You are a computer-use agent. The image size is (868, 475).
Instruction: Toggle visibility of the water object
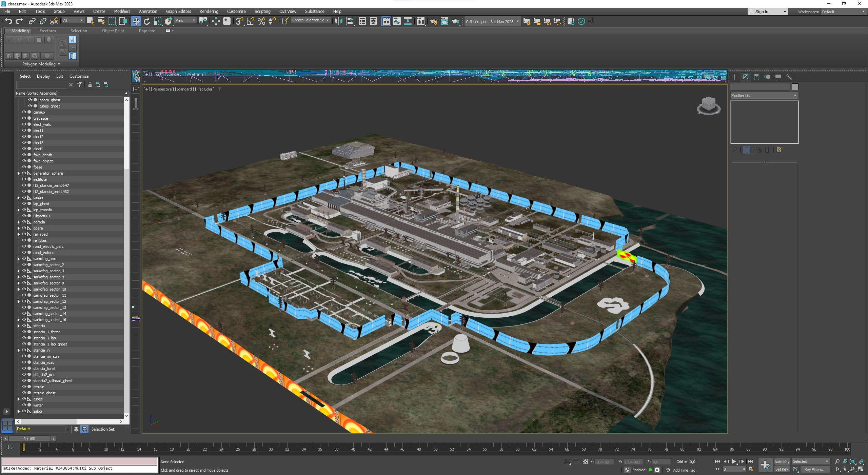(24, 405)
